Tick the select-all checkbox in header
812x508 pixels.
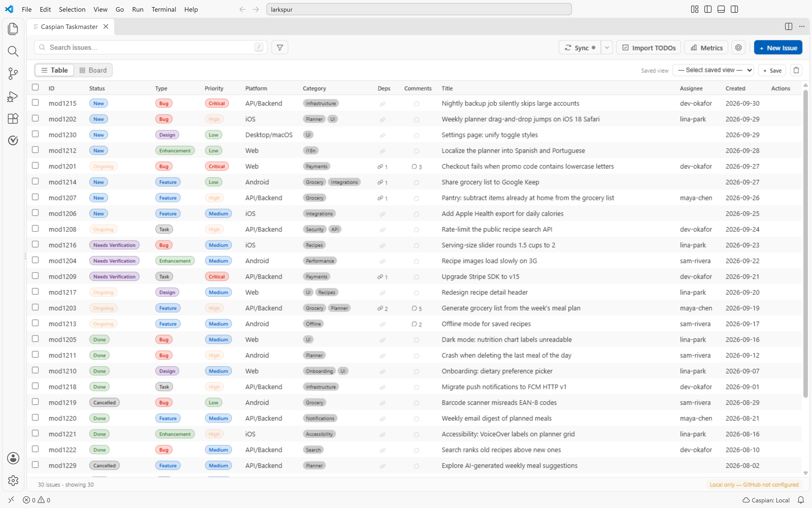tap(35, 87)
